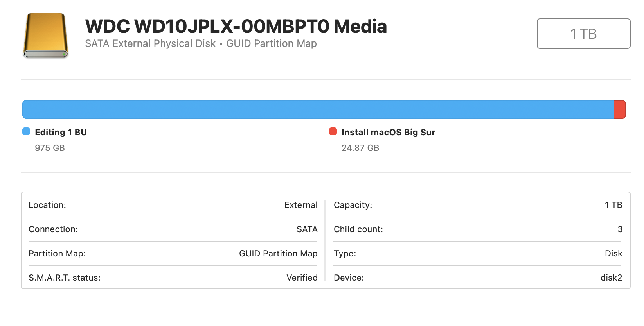Click the Type row Disk value
Viewport: 644px width, 326px height.
coord(613,253)
